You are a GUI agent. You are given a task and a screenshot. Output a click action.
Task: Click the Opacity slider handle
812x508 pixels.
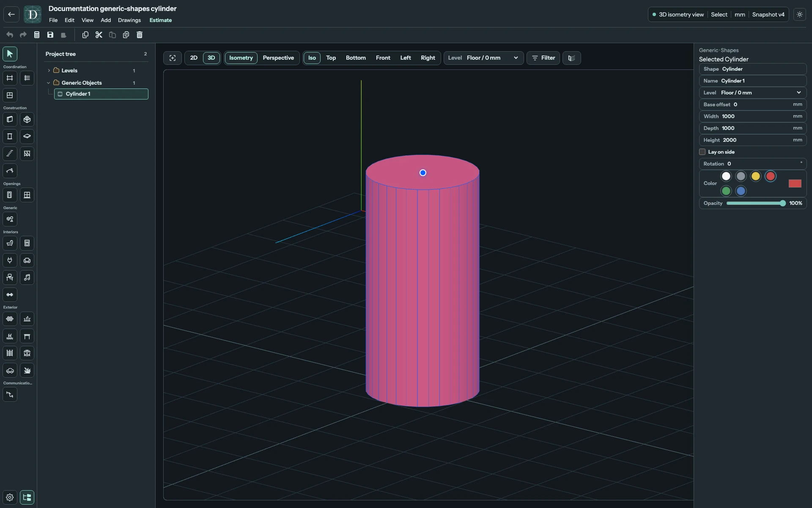pos(783,203)
